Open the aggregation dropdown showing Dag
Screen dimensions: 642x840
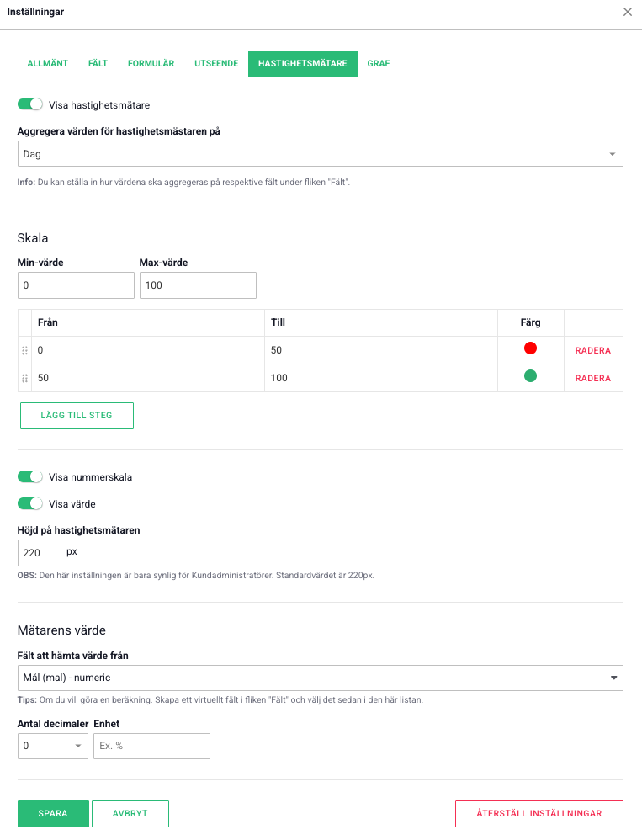[320, 154]
